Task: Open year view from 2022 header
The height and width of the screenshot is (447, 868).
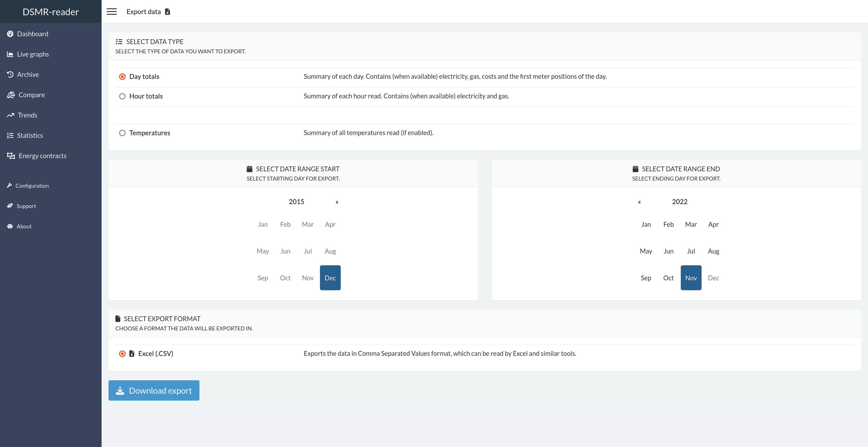Action: (x=680, y=202)
